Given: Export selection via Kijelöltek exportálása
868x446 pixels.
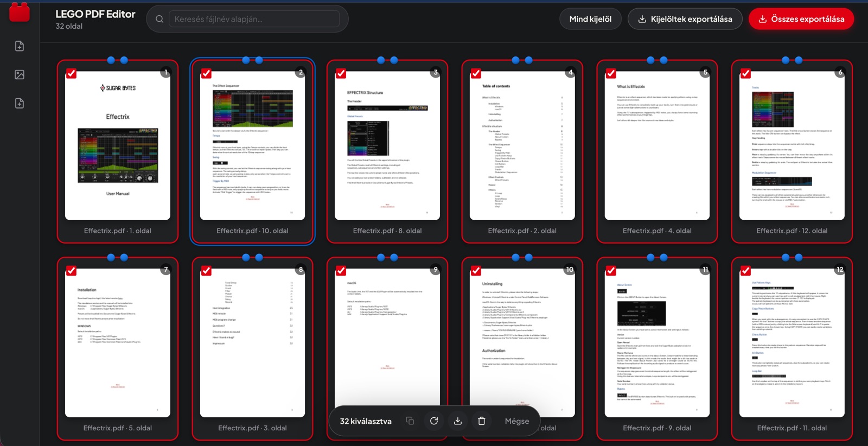Looking at the screenshot, I should [x=685, y=19].
